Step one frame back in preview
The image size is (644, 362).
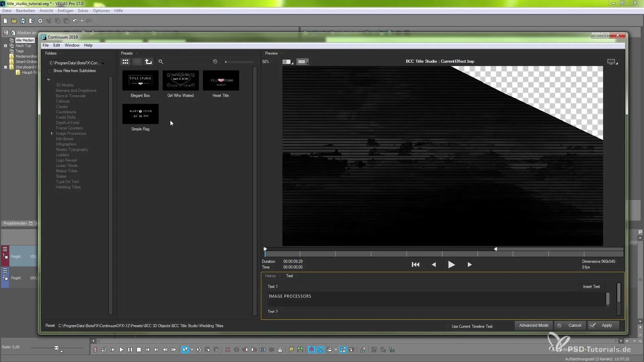434,265
